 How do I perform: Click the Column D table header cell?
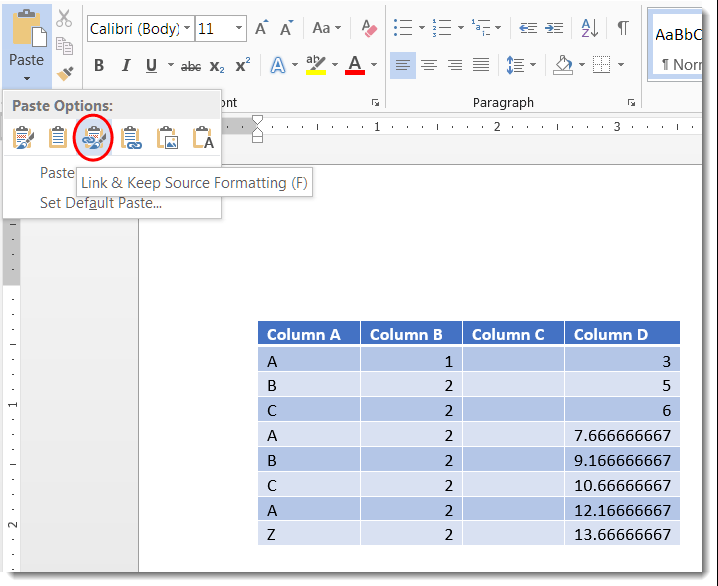pyautogui.click(x=621, y=334)
